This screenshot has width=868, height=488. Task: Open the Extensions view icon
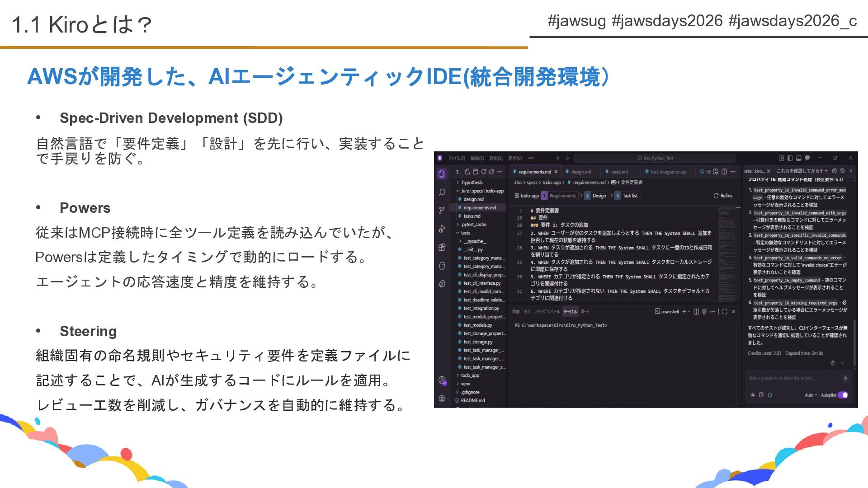pos(442,247)
